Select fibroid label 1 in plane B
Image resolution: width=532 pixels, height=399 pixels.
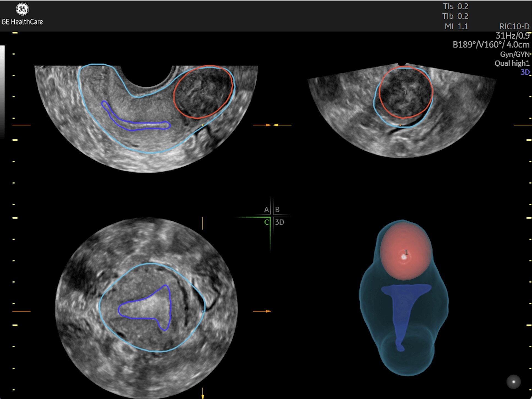(405, 92)
